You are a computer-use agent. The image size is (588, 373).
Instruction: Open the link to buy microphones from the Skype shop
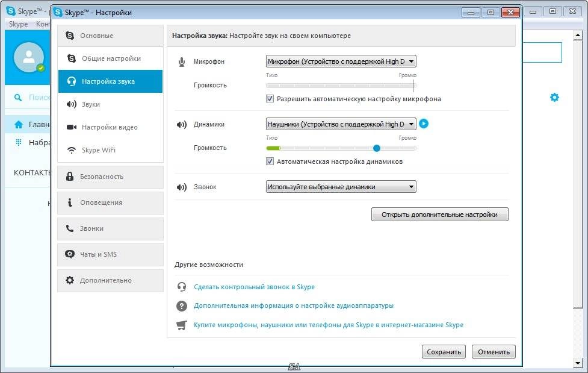coord(329,325)
